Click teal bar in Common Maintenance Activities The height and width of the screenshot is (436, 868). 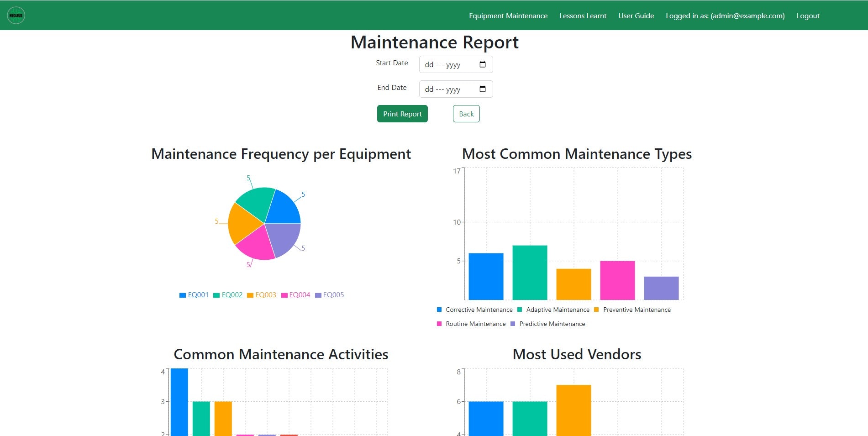point(201,419)
